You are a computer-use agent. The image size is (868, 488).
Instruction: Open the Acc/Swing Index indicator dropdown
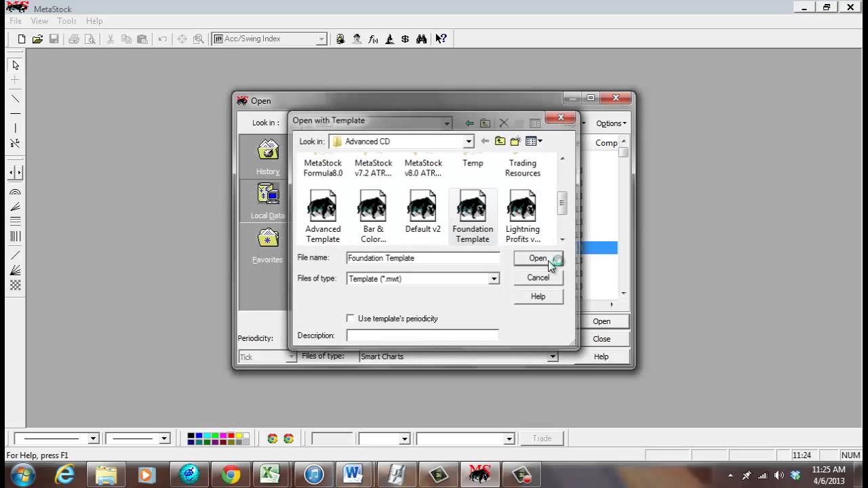321,39
